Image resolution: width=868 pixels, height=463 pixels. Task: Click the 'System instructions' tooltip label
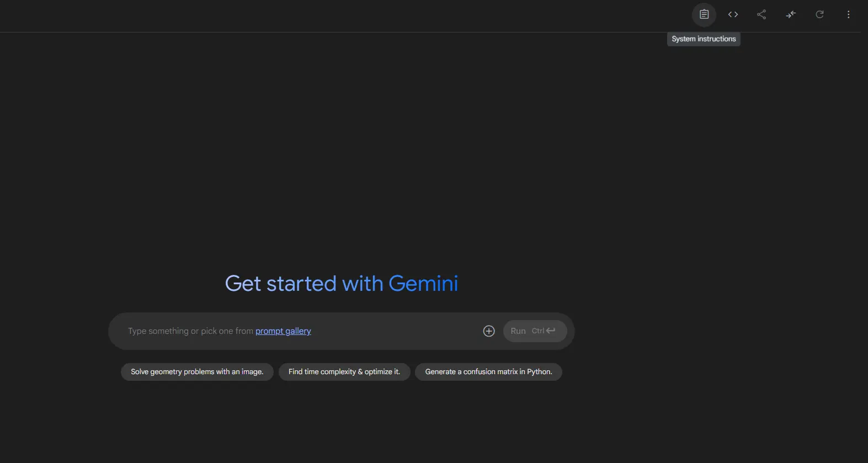[704, 39]
